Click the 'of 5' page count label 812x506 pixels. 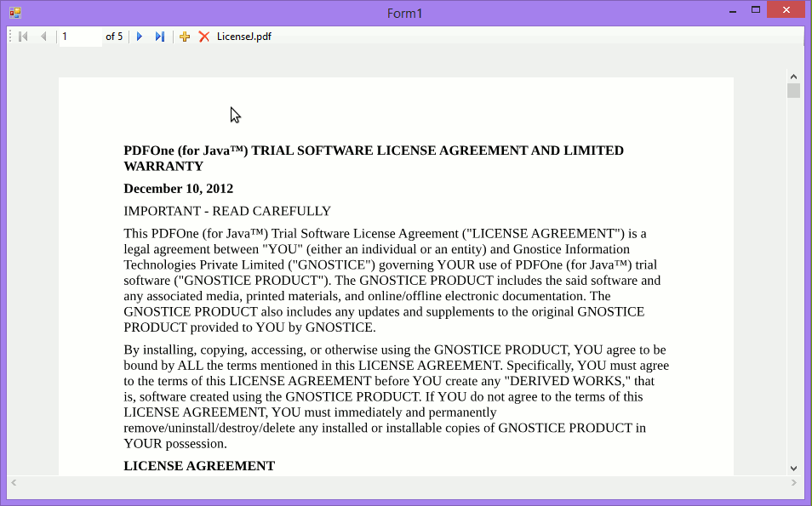click(x=114, y=36)
